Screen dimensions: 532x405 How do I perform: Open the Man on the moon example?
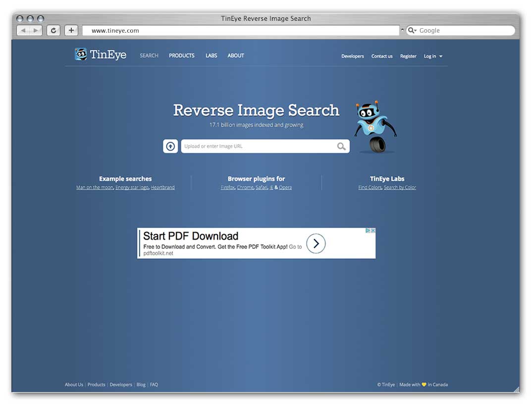(x=95, y=188)
